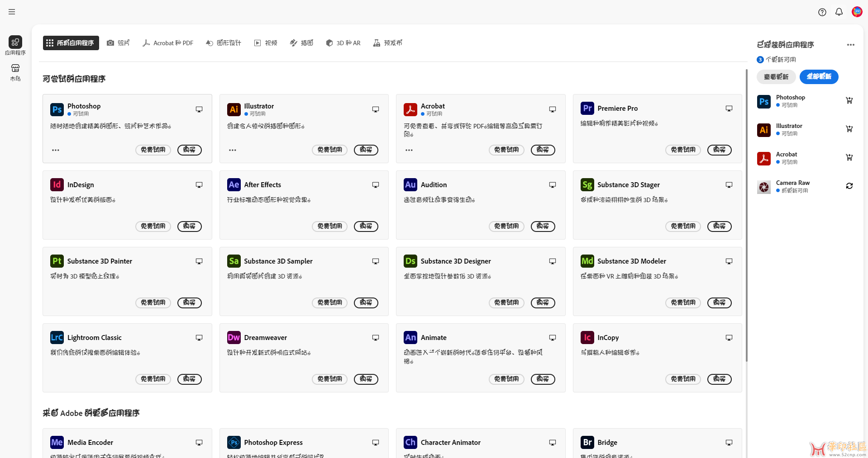Viewport: 868px width, 458px height.
Task: Click the Substance 3D Sampler Sa icon
Action: click(234, 261)
